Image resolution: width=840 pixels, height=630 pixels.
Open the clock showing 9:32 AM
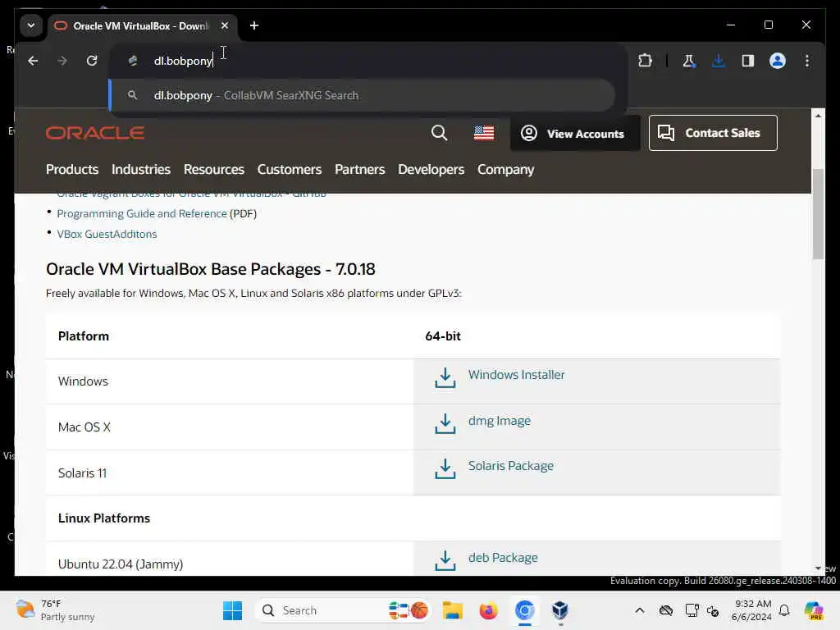pos(751,610)
